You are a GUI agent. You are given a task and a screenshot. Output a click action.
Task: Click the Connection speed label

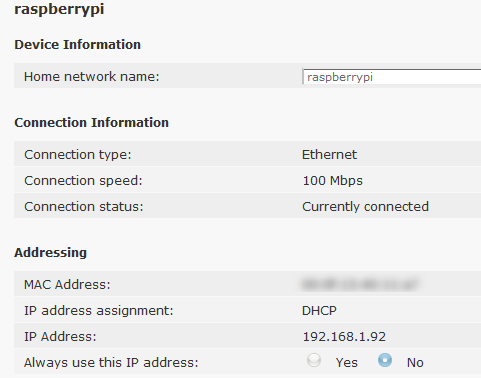(x=83, y=180)
